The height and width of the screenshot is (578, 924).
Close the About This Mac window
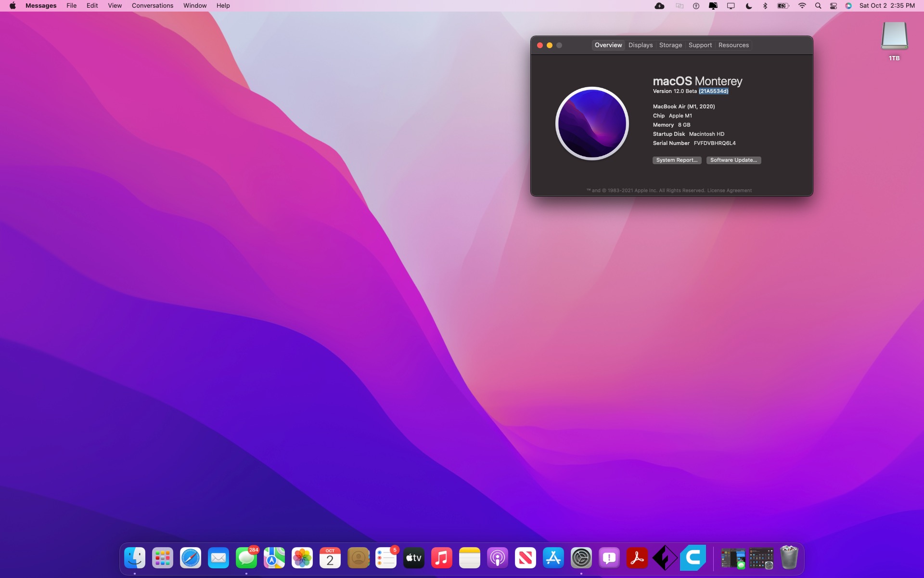coord(540,45)
